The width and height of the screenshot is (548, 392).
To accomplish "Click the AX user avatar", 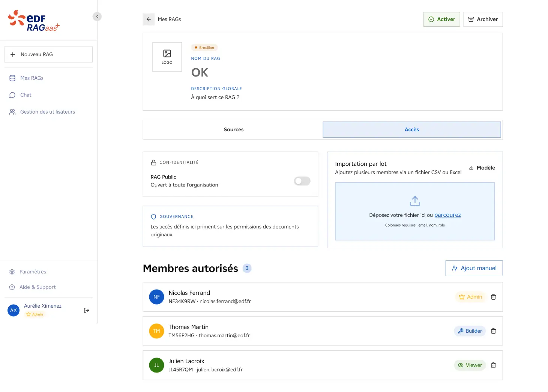I will tap(14, 310).
